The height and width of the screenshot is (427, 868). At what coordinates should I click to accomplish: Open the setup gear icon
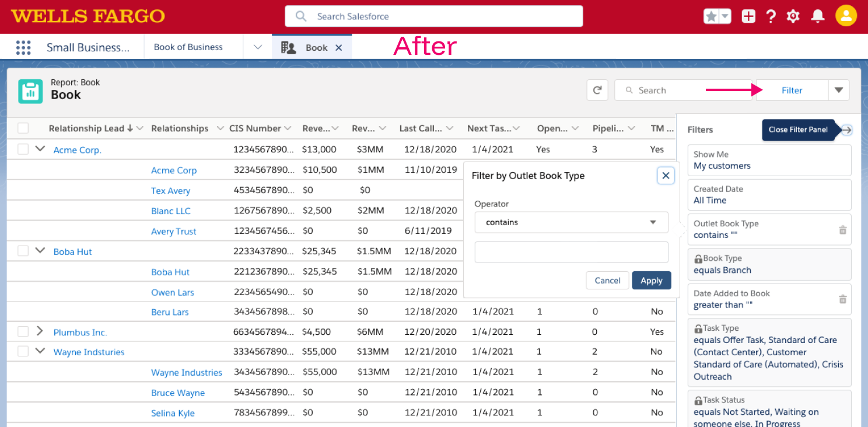793,16
